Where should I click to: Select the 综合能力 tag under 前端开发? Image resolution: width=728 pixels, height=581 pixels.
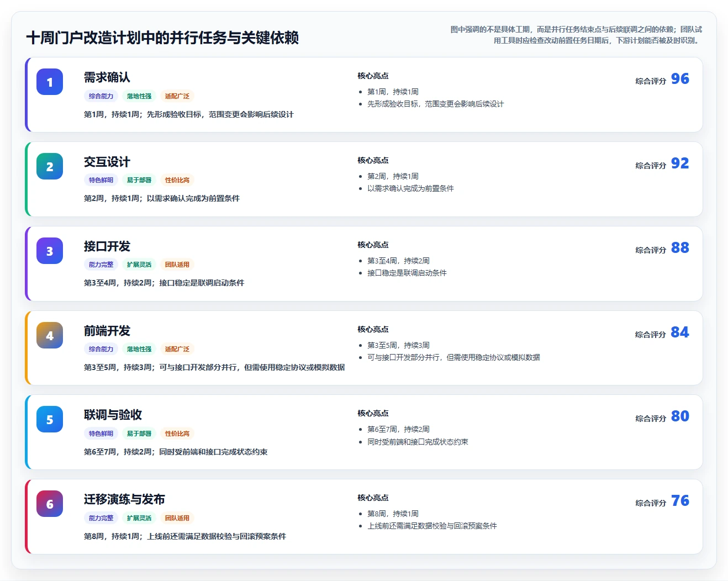click(101, 349)
